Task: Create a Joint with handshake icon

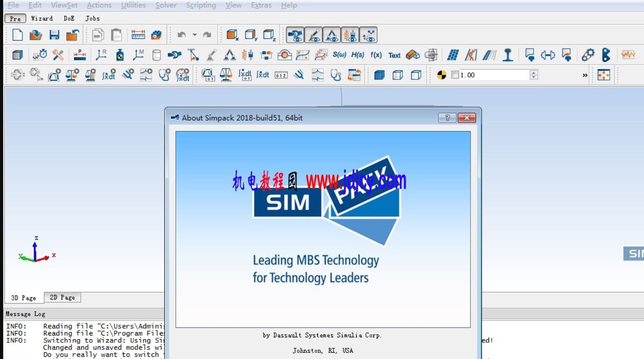Action: tap(174, 55)
